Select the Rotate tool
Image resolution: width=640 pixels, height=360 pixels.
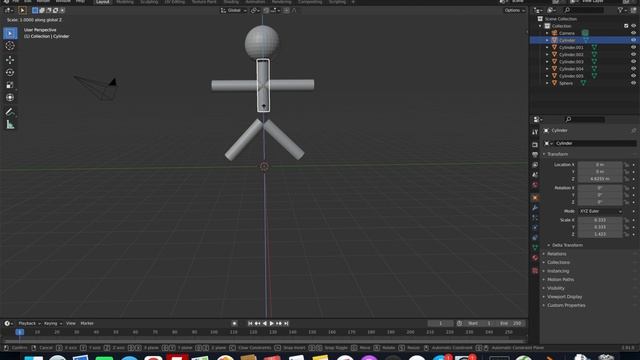pos(10,72)
